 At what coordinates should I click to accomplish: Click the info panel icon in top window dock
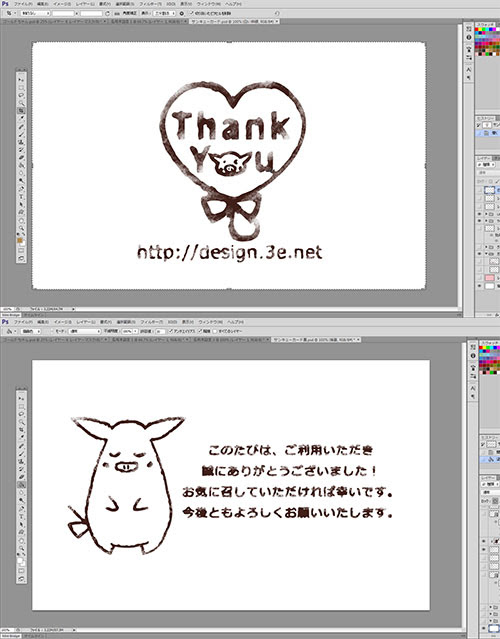coord(469,37)
